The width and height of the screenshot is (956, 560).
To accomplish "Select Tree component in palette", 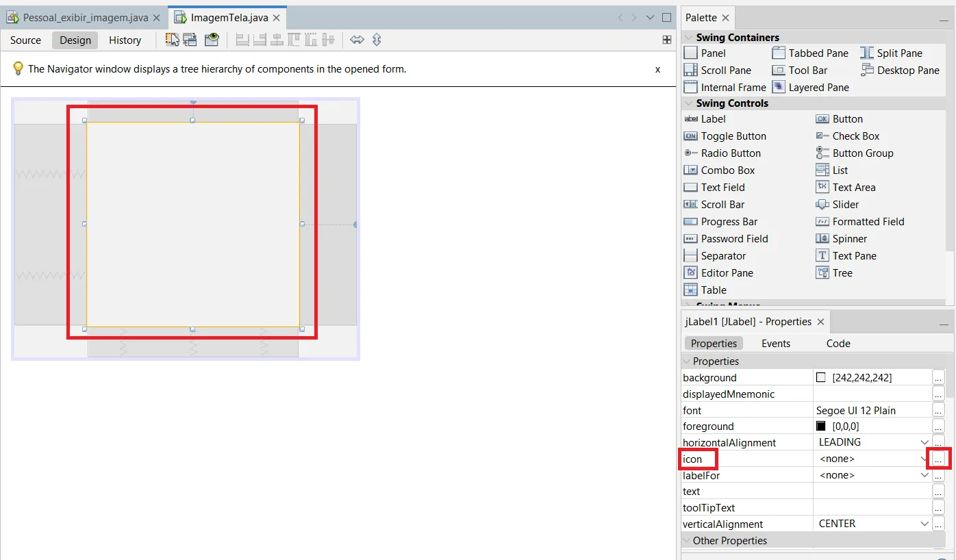I will tap(834, 272).
